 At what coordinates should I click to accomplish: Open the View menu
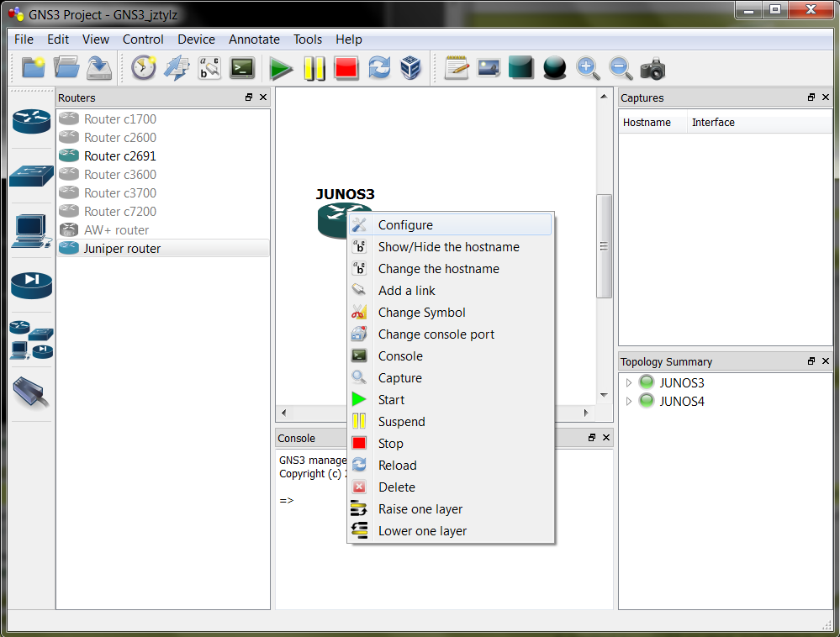(96, 39)
